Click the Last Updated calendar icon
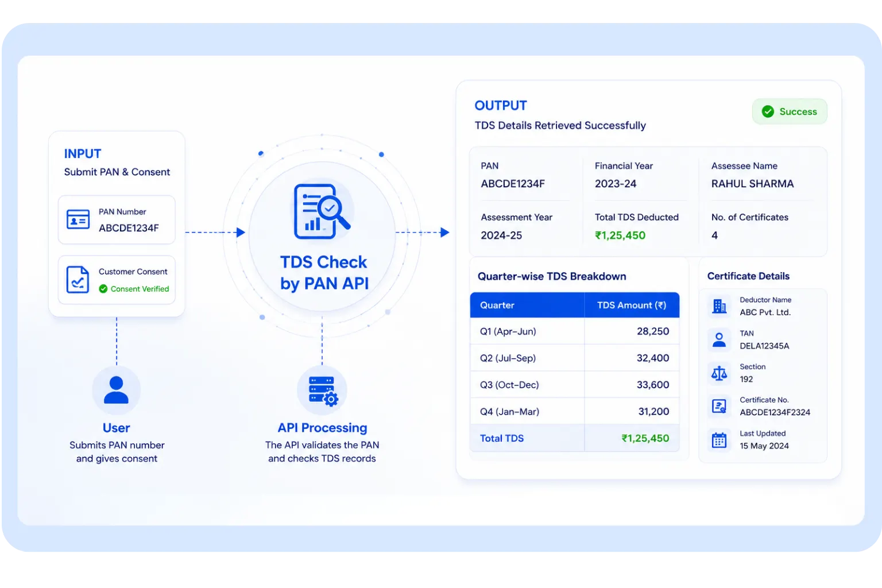The height and width of the screenshot is (588, 882). pyautogui.click(x=719, y=440)
